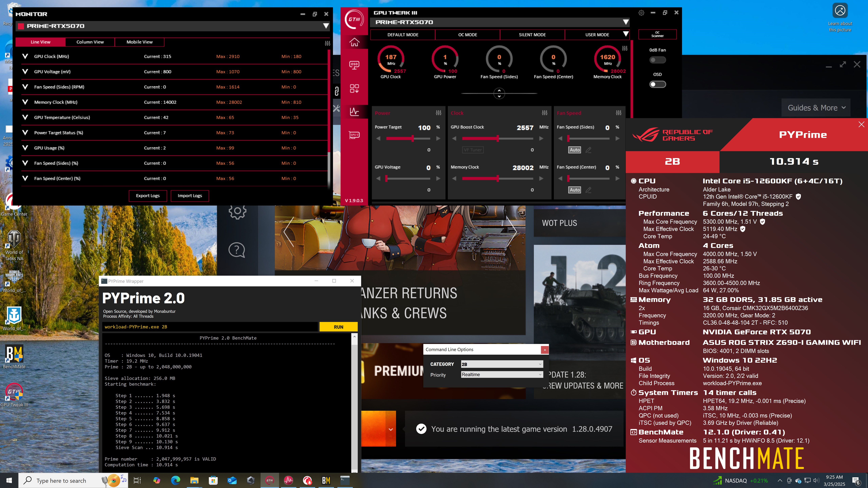Select Line View tab in Monitor
The height and width of the screenshot is (488, 868).
[41, 42]
